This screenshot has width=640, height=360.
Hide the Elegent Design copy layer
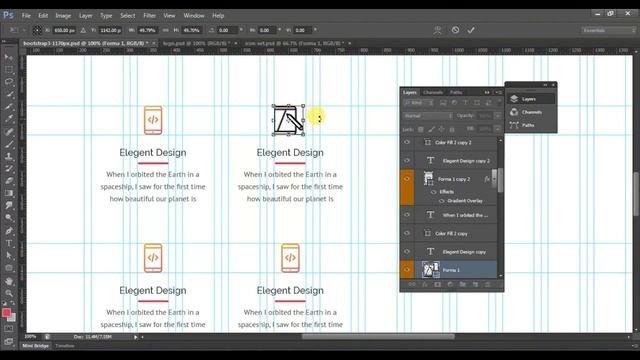[407, 251]
